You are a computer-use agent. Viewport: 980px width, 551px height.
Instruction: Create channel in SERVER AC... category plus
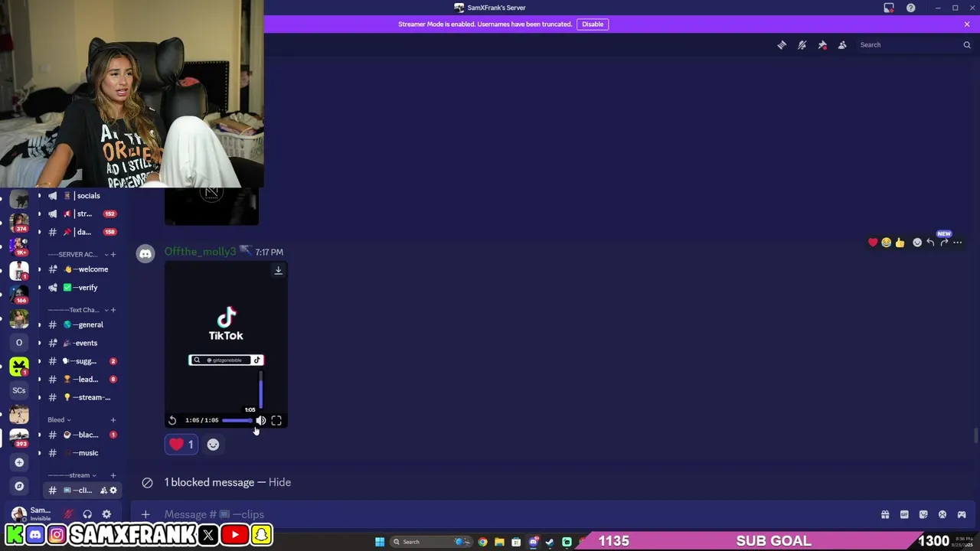click(x=113, y=254)
